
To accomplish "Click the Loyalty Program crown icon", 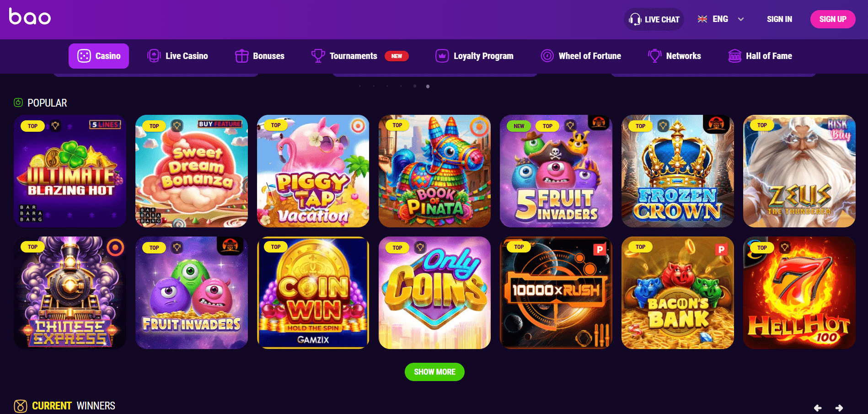I will point(442,56).
